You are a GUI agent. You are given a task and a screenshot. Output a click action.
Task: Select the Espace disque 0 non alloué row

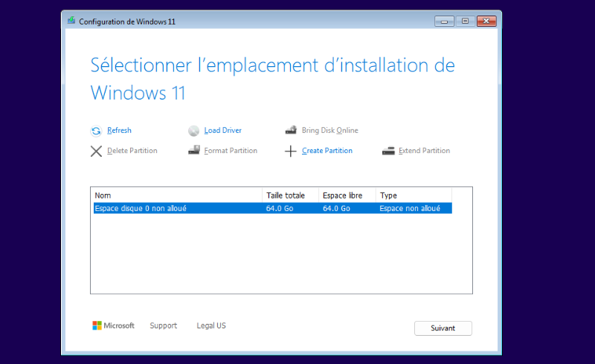pos(272,208)
